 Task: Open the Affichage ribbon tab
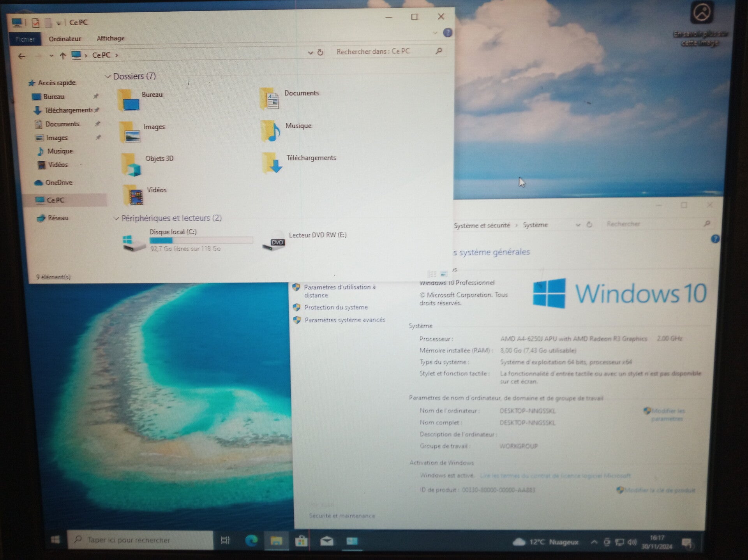click(111, 38)
